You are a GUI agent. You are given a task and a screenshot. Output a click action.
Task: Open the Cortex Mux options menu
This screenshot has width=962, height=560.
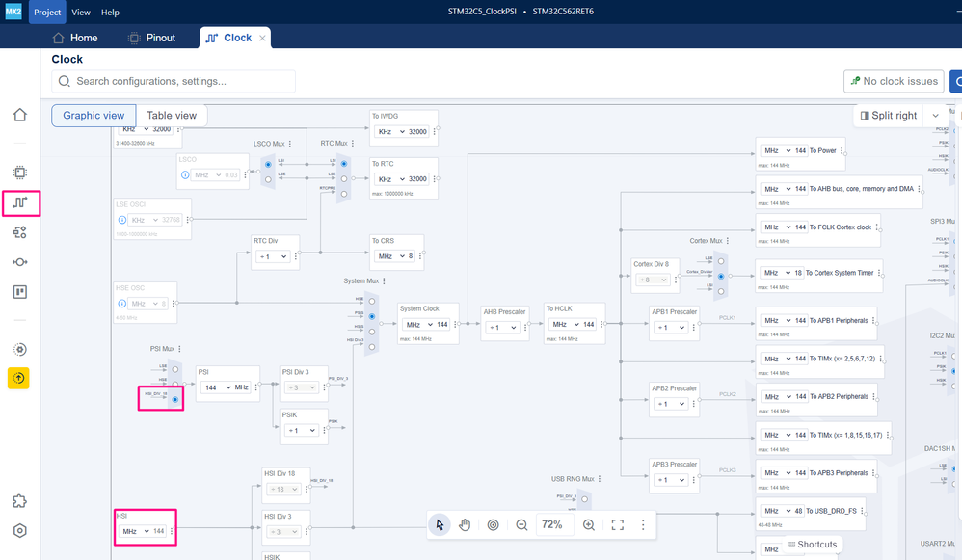pyautogui.click(x=728, y=240)
